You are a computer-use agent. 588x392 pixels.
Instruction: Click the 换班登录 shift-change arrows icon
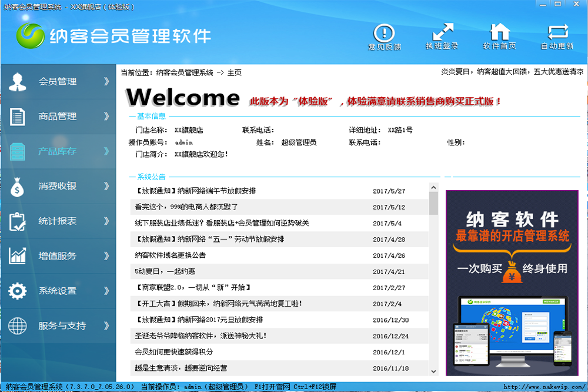coord(443,32)
